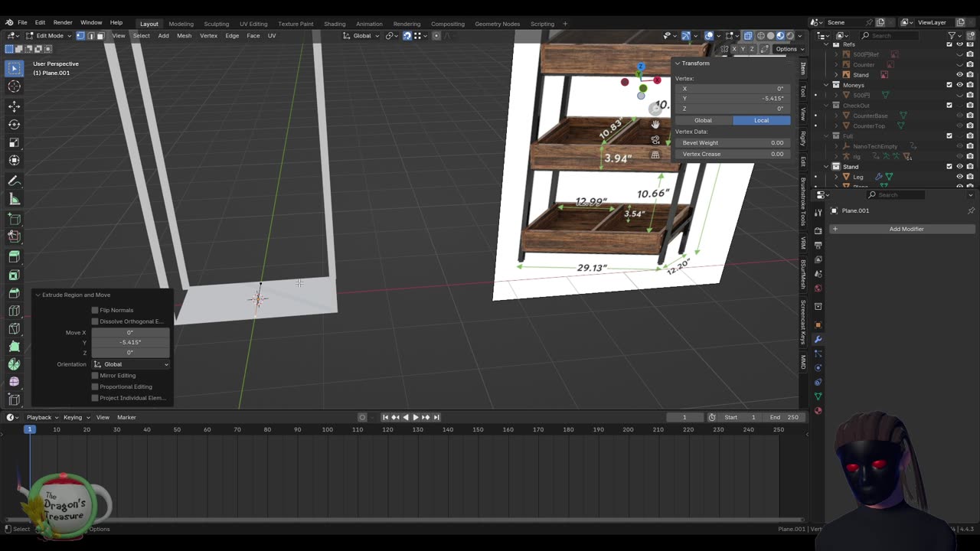Select Local vertex transform space
Viewport: 980px width, 551px height.
(x=761, y=120)
